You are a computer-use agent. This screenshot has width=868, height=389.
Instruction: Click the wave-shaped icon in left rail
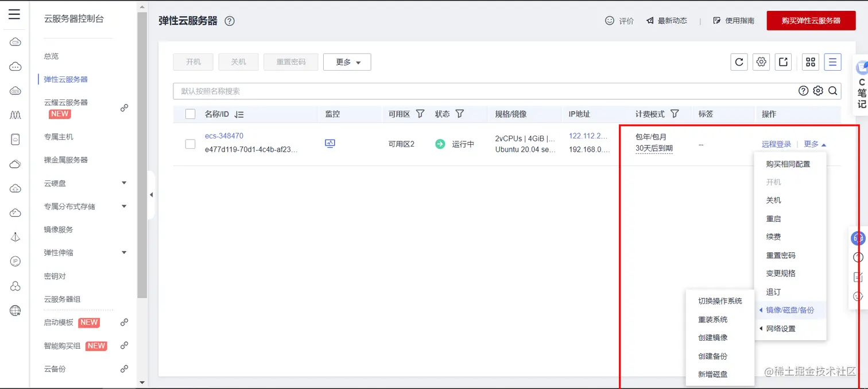(15, 115)
